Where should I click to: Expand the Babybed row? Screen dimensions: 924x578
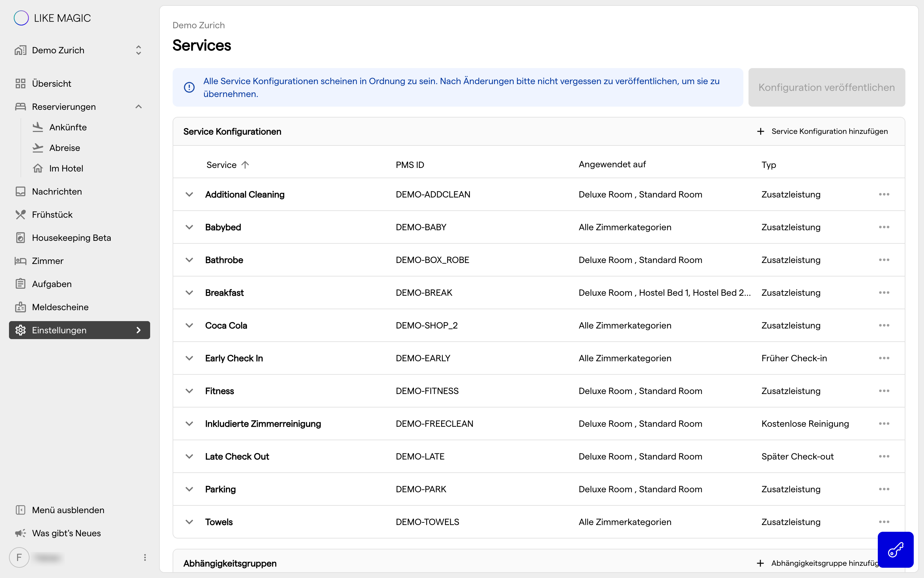pyautogui.click(x=189, y=227)
